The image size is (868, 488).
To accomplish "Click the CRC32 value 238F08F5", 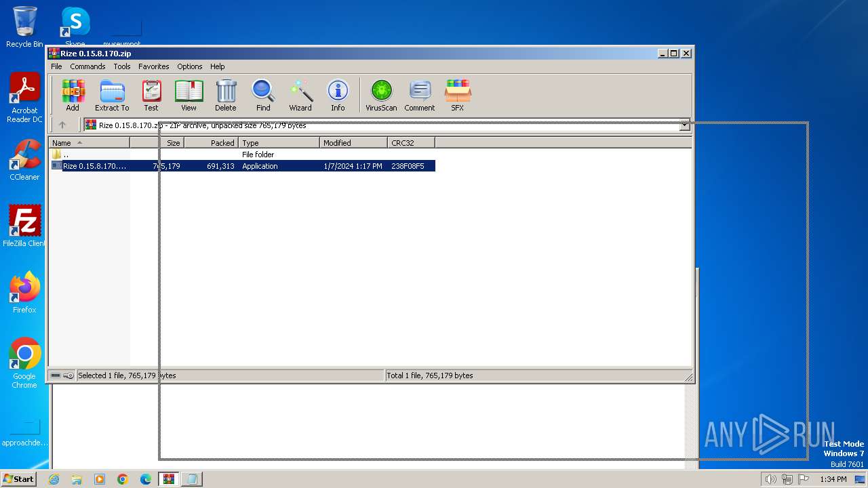I will [x=408, y=166].
